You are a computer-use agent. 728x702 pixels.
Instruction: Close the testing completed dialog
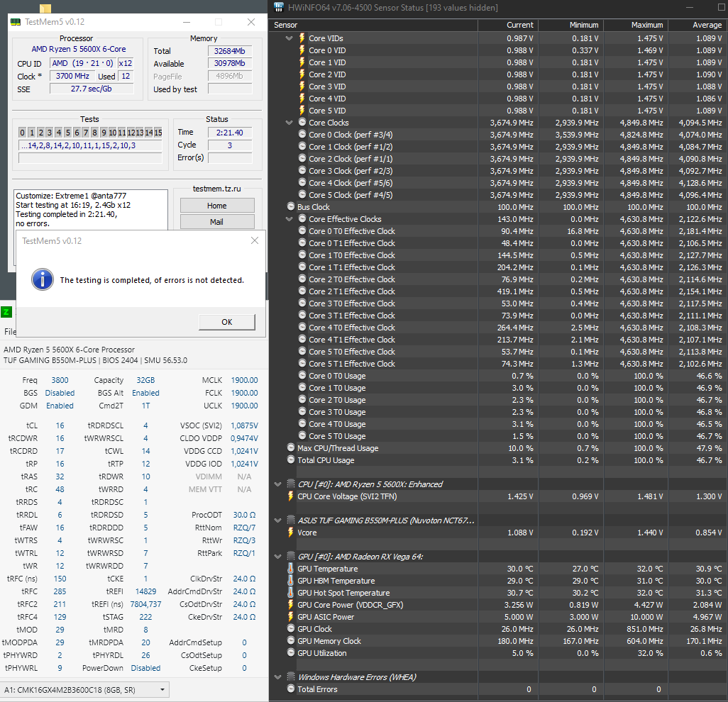pyautogui.click(x=255, y=240)
